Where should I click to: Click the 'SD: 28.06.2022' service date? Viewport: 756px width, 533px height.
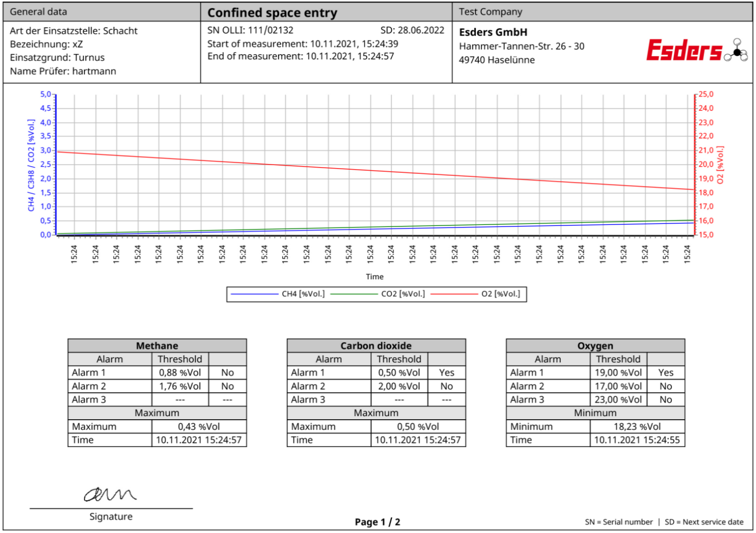pyautogui.click(x=412, y=30)
